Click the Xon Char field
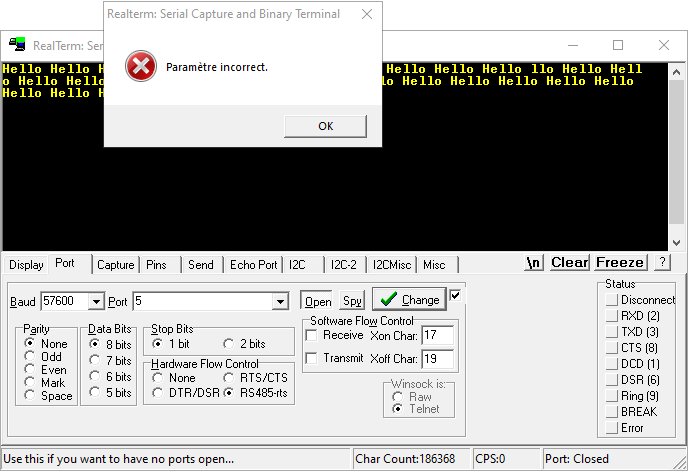 [x=437, y=335]
